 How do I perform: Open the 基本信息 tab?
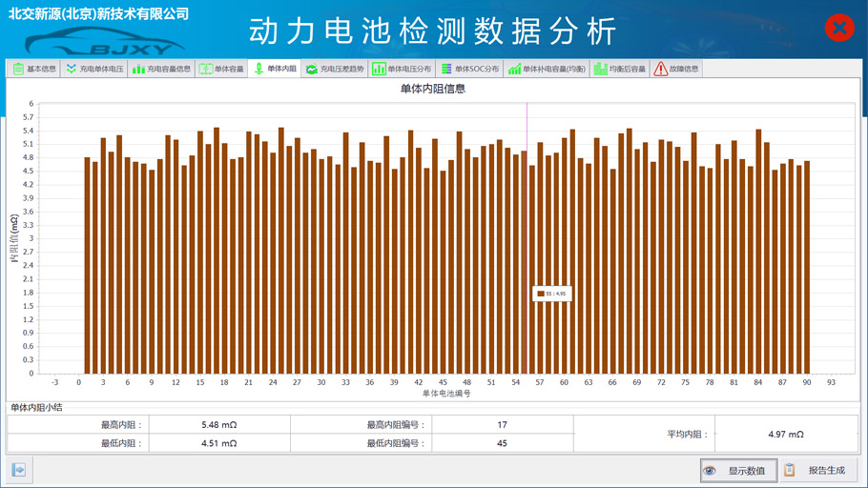34,69
